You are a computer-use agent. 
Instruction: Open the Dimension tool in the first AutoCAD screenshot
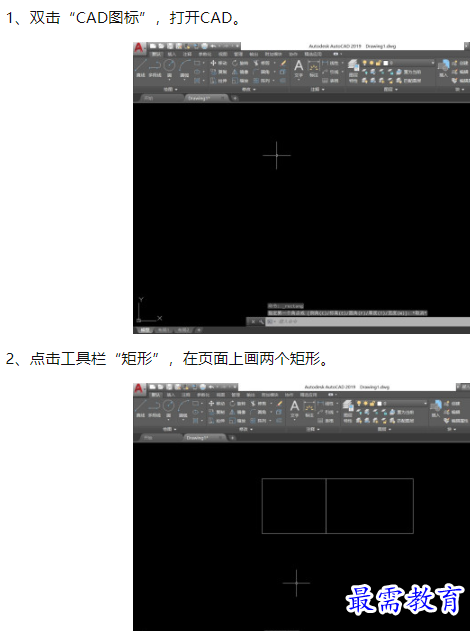[313, 68]
